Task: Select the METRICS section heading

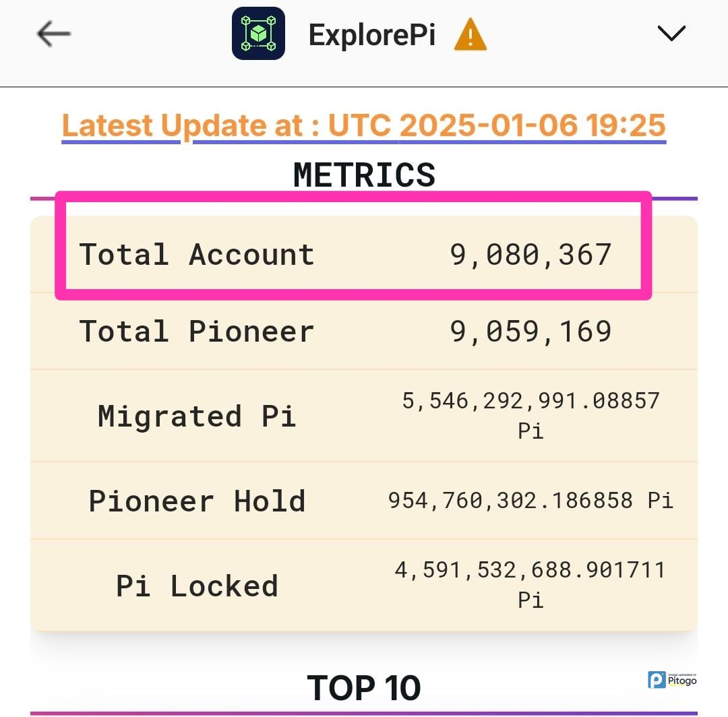Action: [364, 175]
